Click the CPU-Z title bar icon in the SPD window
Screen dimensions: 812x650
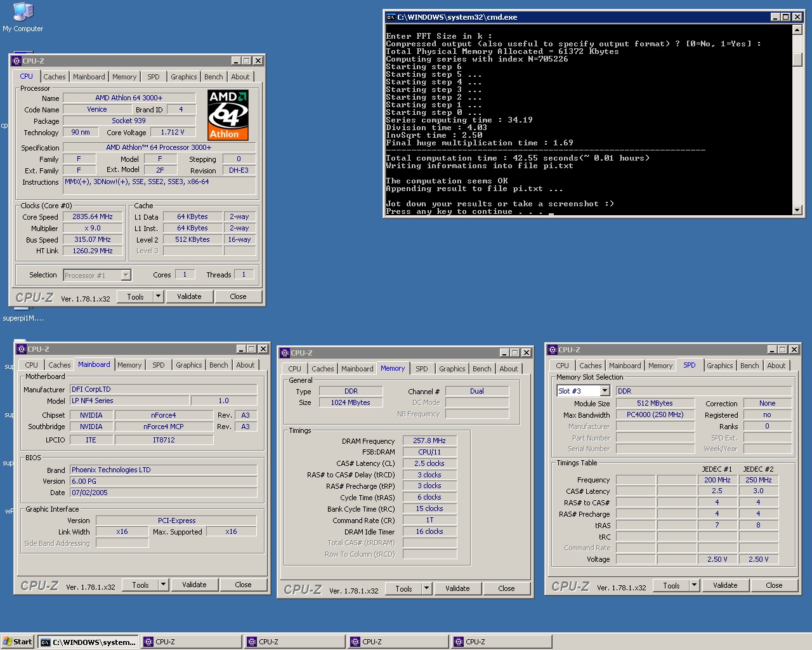pyautogui.click(x=553, y=350)
